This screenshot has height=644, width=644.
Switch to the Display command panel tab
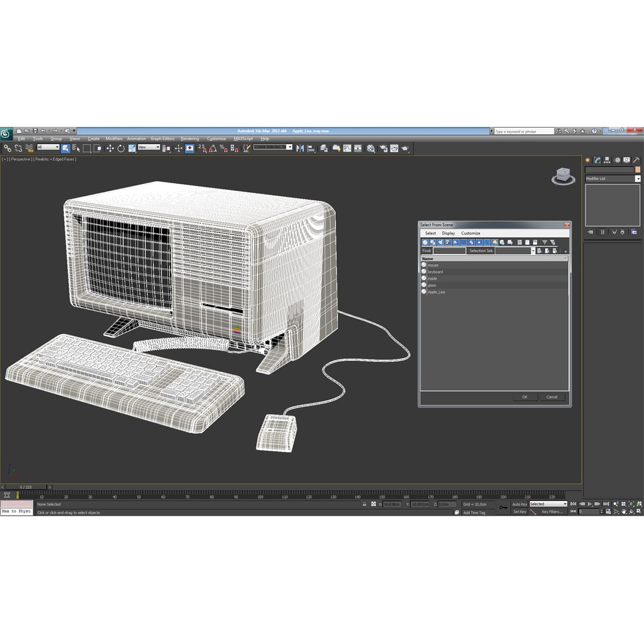point(626,160)
